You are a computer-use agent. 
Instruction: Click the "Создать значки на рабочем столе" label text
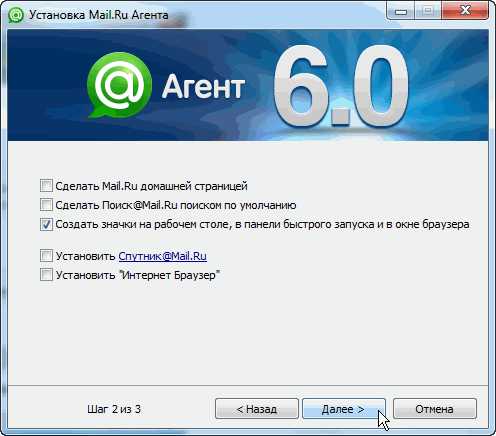point(143,224)
